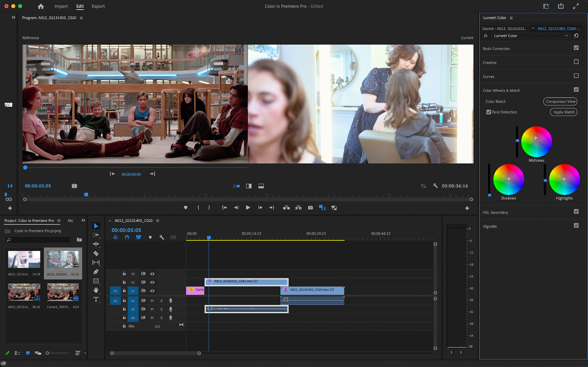Select the Slip tool
The height and width of the screenshot is (367, 588).
coord(96,263)
